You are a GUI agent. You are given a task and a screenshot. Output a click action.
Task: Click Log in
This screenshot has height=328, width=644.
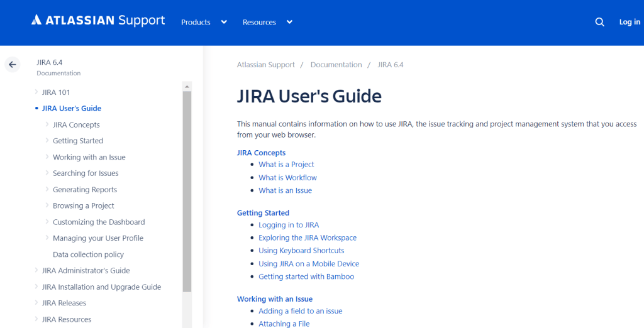pyautogui.click(x=630, y=22)
